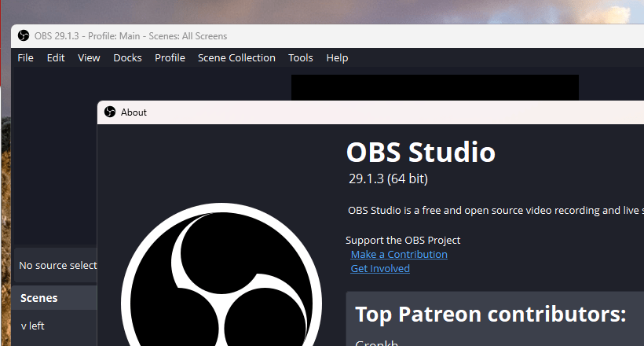The height and width of the screenshot is (346, 644).
Task: Click the OBS Studio description sentence
Action: 496,211
